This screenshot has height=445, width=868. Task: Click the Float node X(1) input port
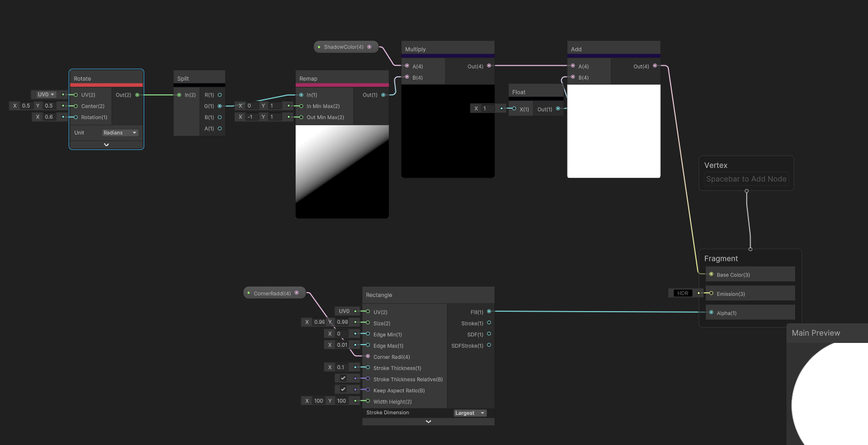pos(514,109)
